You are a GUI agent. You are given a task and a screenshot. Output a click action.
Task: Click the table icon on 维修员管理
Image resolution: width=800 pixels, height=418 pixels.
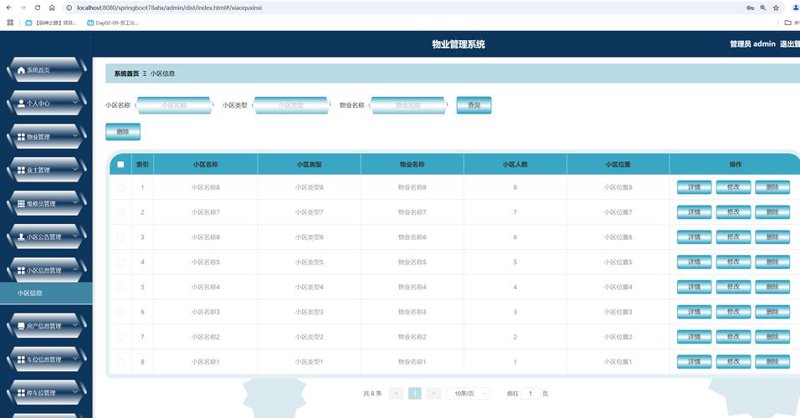pos(21,204)
